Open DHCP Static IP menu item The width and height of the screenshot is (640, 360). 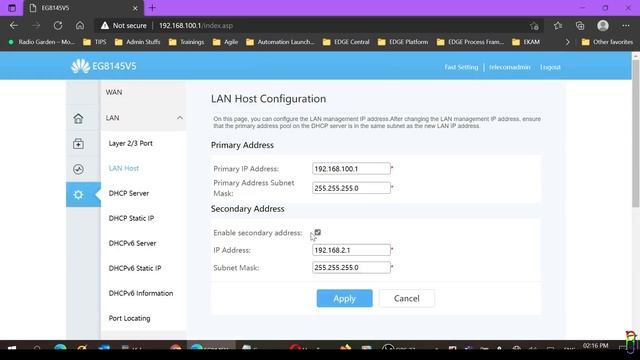131,218
